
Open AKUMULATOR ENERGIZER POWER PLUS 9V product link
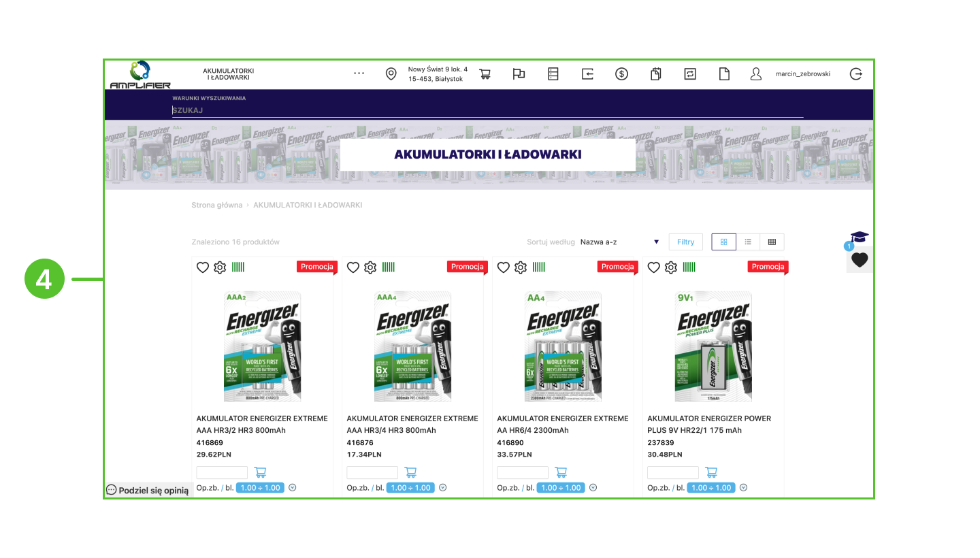(x=709, y=424)
